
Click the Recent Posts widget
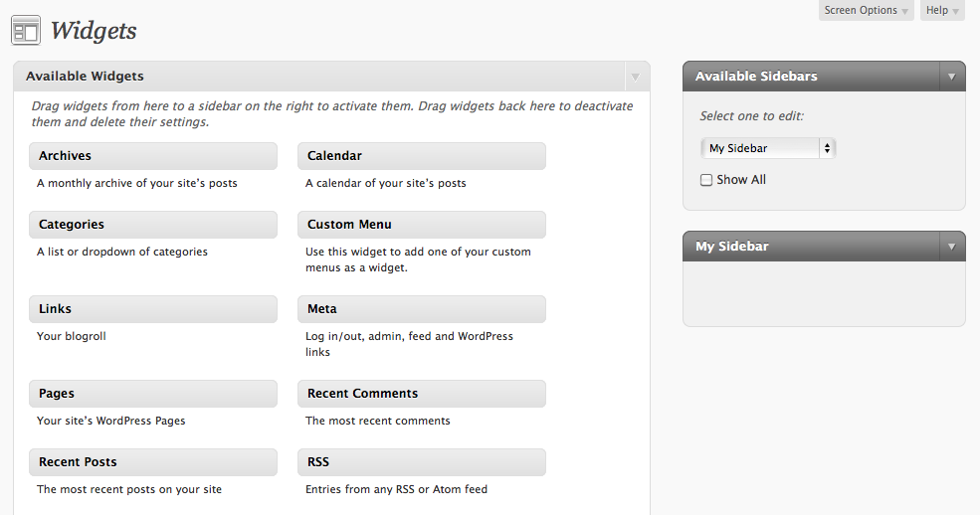153,462
